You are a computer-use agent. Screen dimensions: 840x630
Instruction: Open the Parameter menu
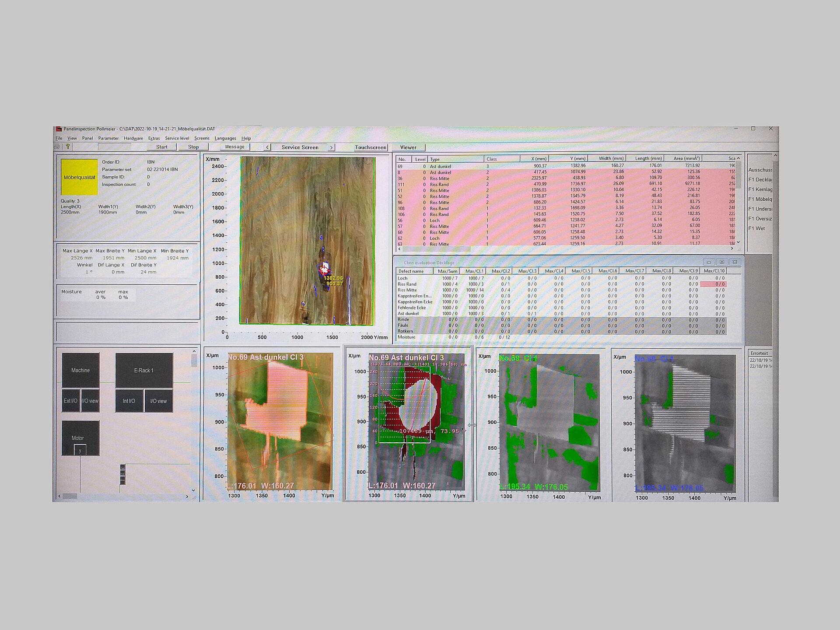[x=108, y=138]
